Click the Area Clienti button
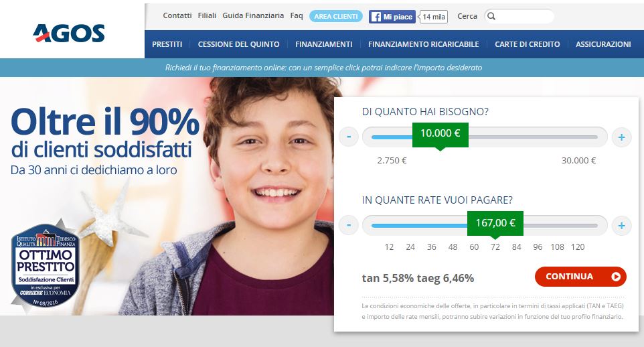This screenshot has width=644, height=347. tap(335, 17)
